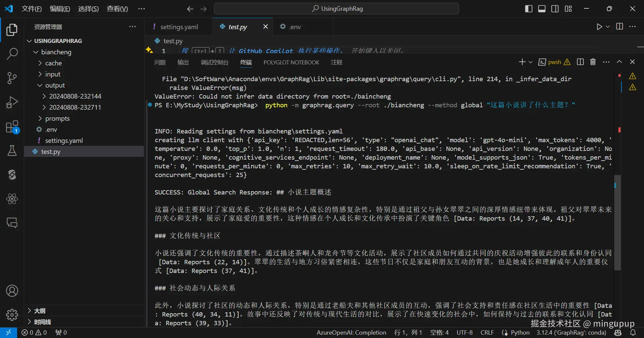Open the 查看(V) menu

tap(117, 9)
